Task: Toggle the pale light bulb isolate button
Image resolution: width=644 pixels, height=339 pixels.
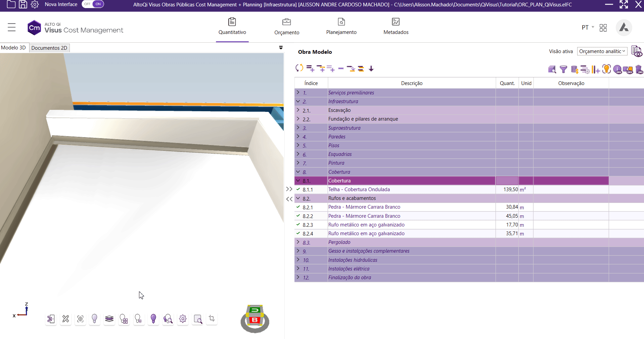Action: pos(94,319)
